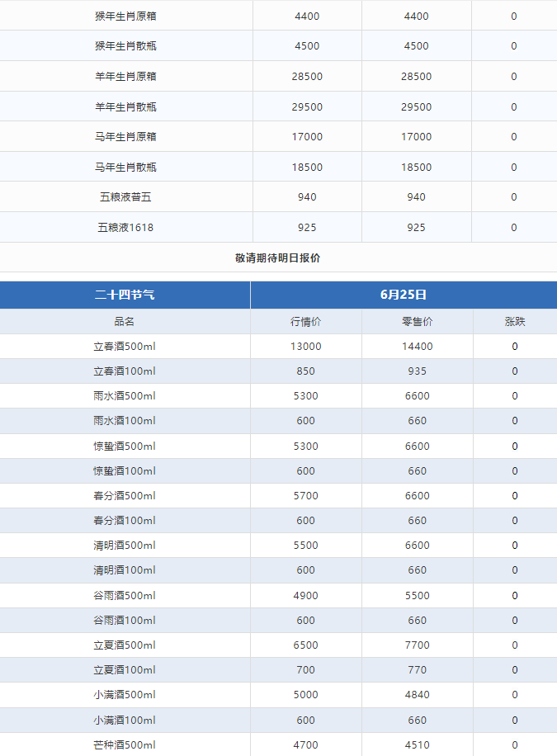557x756 pixels.
Task: Click 14400 retail price of 立春酒500ml
Action: [418, 346]
